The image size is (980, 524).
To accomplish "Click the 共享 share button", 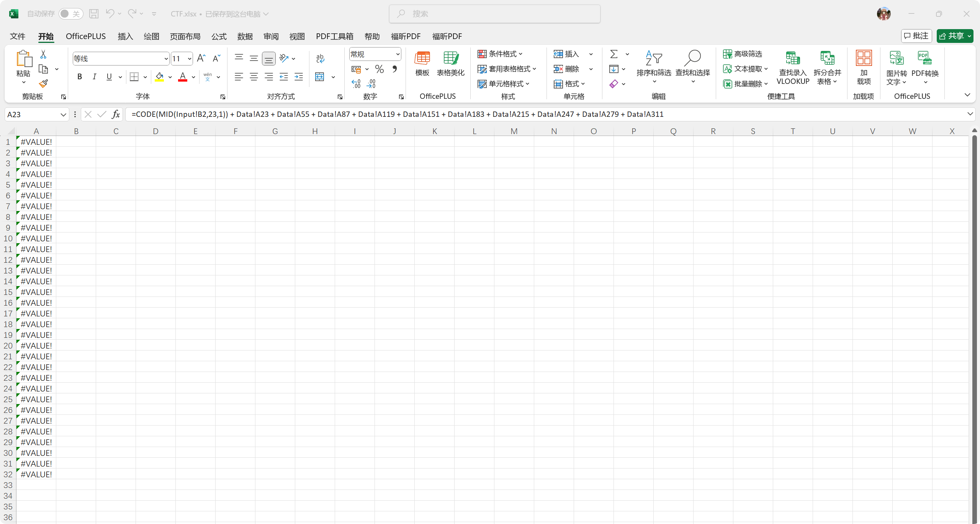I will (x=952, y=36).
